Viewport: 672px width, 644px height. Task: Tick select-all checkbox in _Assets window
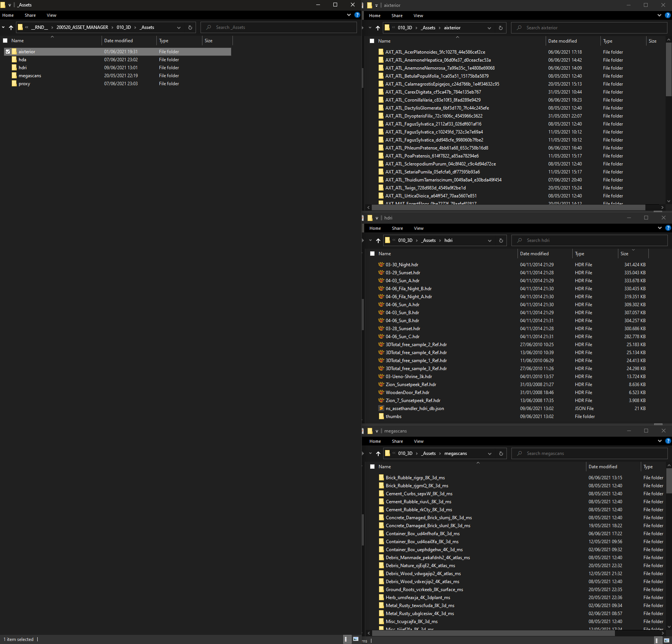pos(5,41)
